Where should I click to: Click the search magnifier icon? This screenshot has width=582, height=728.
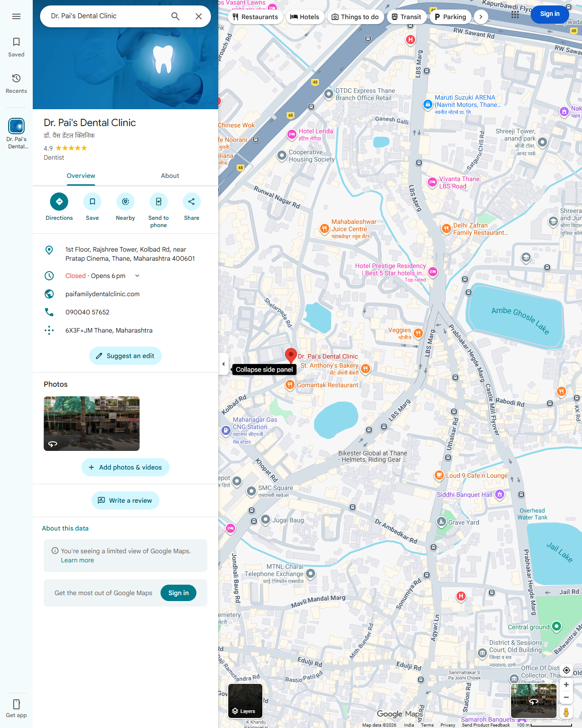(176, 16)
